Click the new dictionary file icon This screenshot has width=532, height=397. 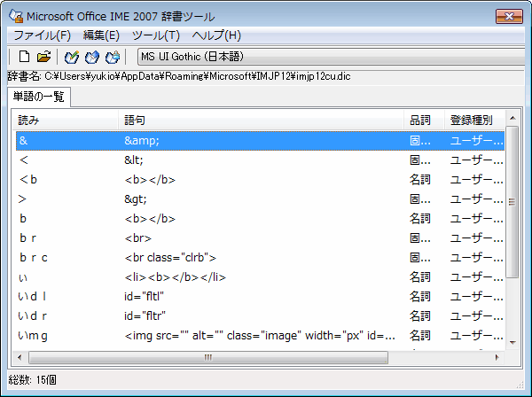pos(25,58)
